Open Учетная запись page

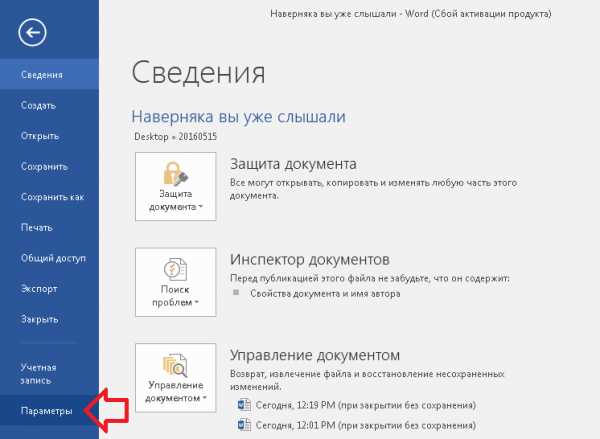[x=49, y=374]
